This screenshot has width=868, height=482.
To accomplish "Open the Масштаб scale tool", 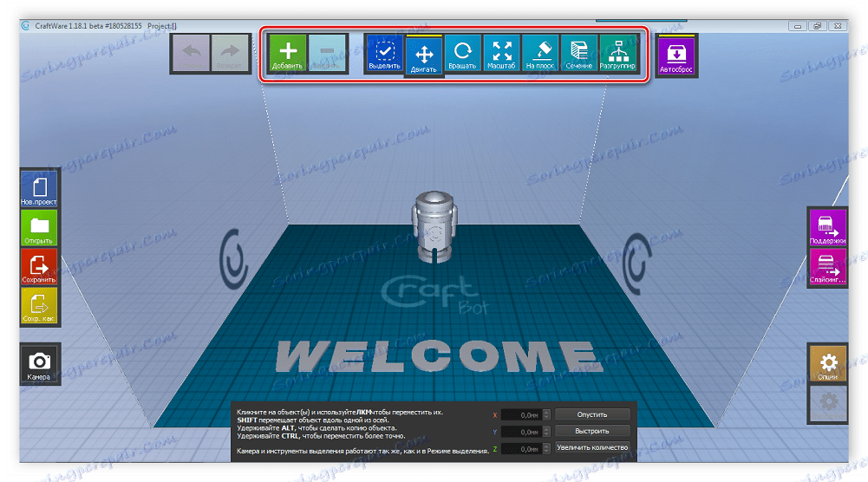I will [501, 53].
